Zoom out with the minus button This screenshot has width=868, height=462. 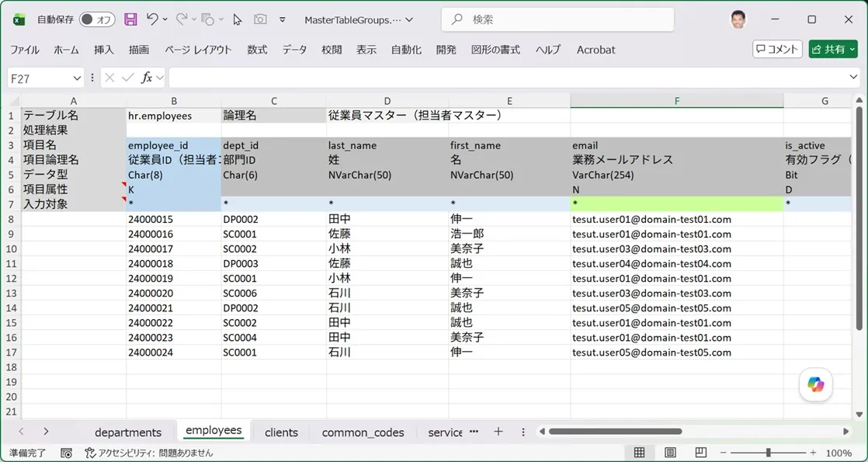click(723, 453)
